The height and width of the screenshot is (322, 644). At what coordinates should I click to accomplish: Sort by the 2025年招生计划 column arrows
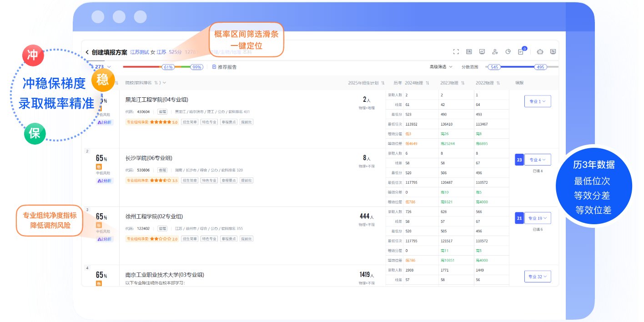383,83
